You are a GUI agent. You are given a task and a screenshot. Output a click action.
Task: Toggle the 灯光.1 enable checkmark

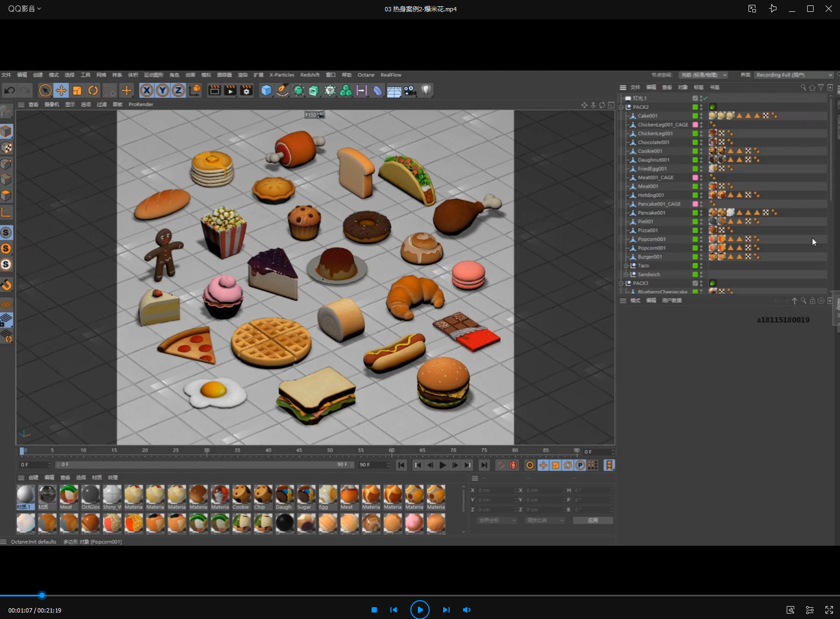click(x=705, y=98)
